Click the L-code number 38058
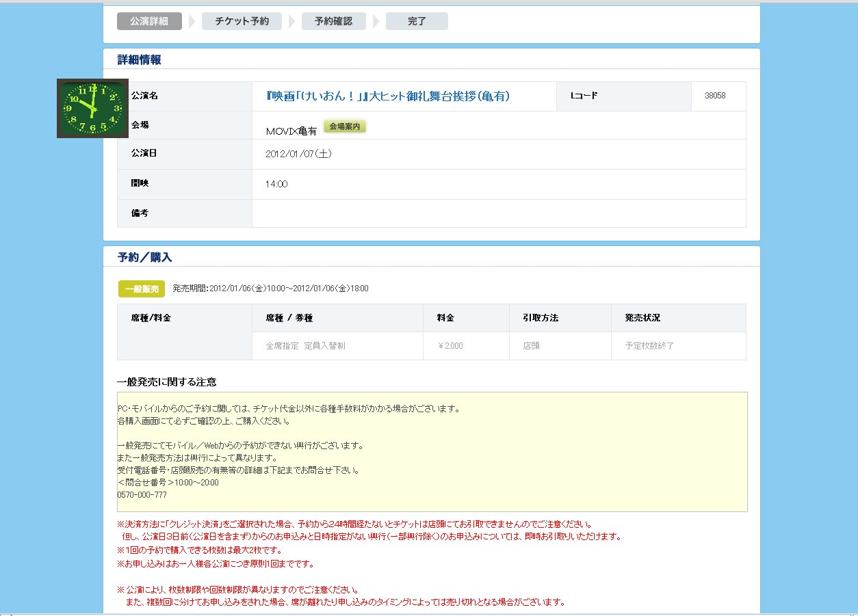The height and width of the screenshot is (616, 858). [715, 96]
